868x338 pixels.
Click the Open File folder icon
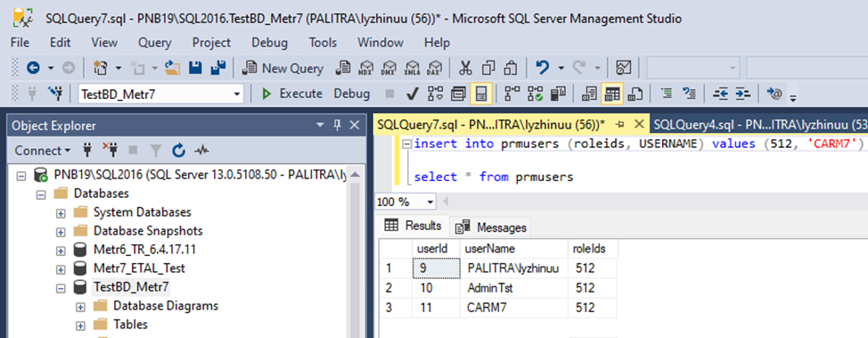point(173,68)
